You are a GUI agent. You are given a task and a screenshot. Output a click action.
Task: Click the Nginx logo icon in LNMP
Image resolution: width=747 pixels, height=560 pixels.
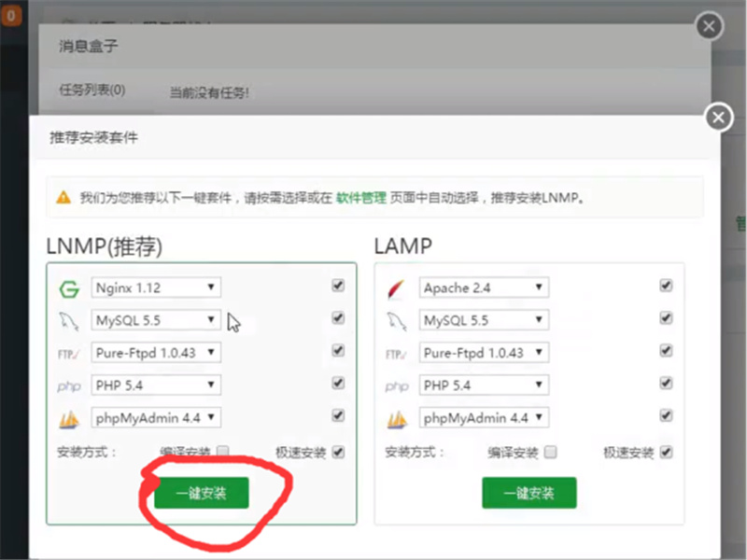(69, 288)
